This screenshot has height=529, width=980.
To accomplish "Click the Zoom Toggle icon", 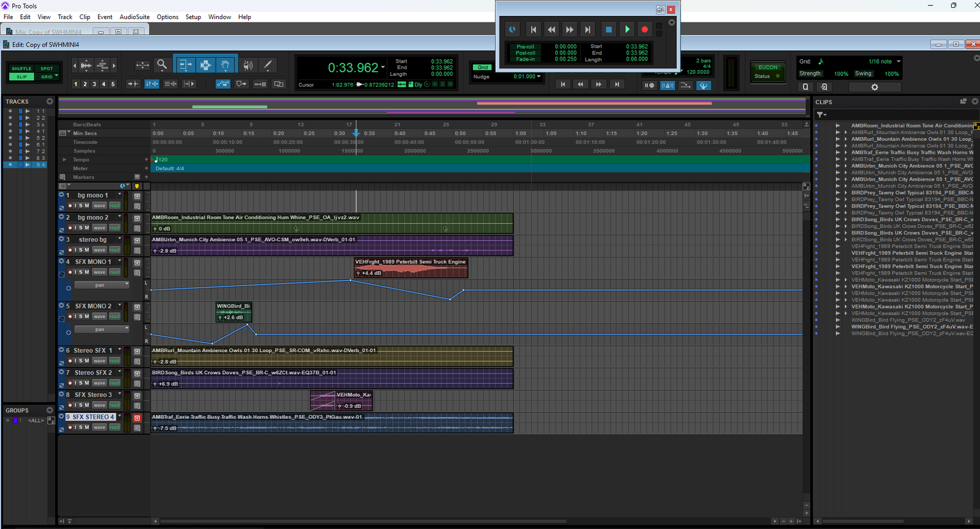I will (142, 65).
